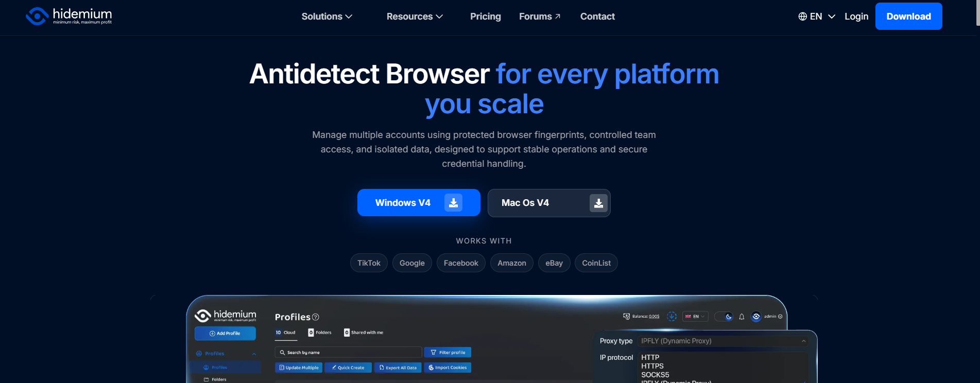Collapse the Profiles sidebar section chevron
980x383 pixels.
click(254, 354)
